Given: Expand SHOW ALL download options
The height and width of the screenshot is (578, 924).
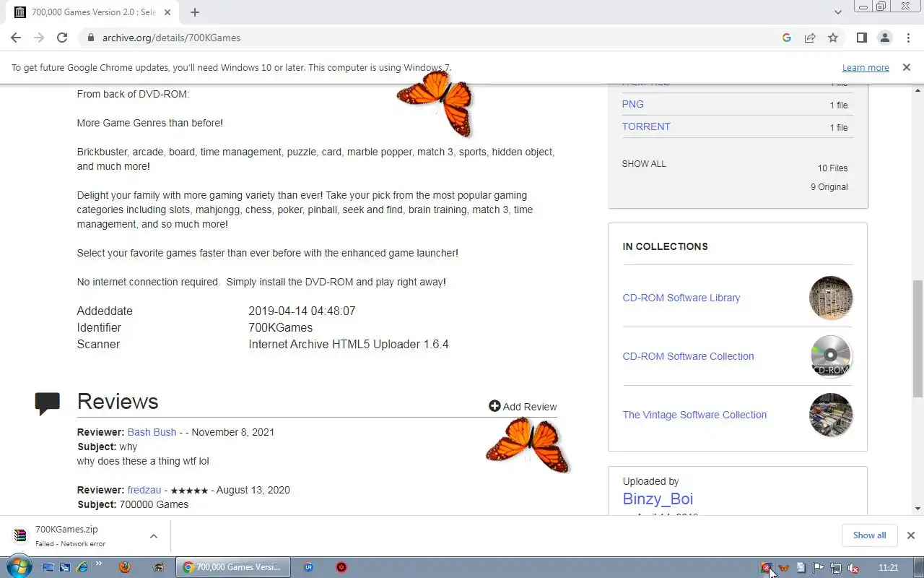Looking at the screenshot, I should coord(644,164).
